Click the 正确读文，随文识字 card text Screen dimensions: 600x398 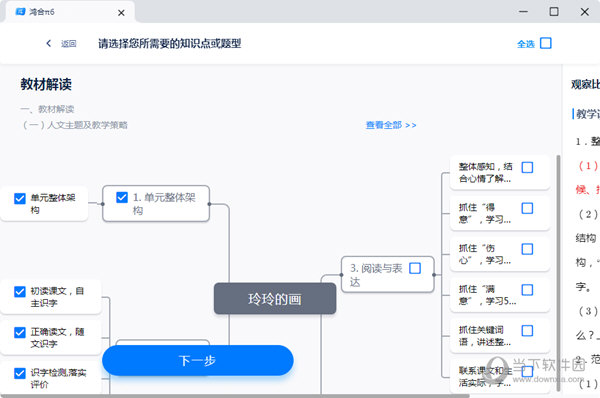(x=57, y=338)
